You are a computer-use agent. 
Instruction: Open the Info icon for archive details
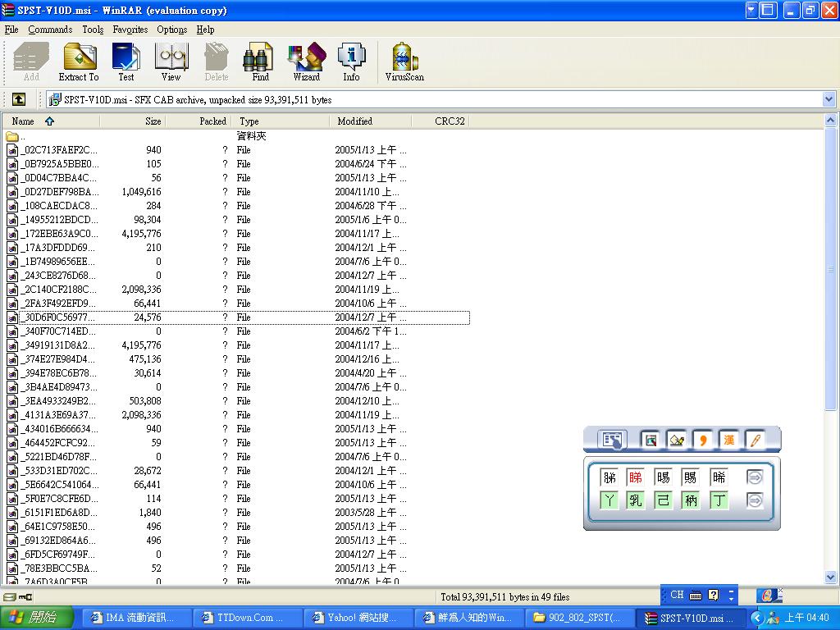[x=351, y=60]
